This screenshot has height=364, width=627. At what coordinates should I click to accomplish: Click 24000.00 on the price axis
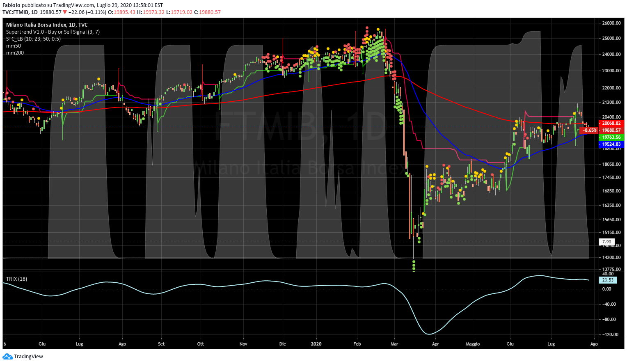click(x=611, y=54)
